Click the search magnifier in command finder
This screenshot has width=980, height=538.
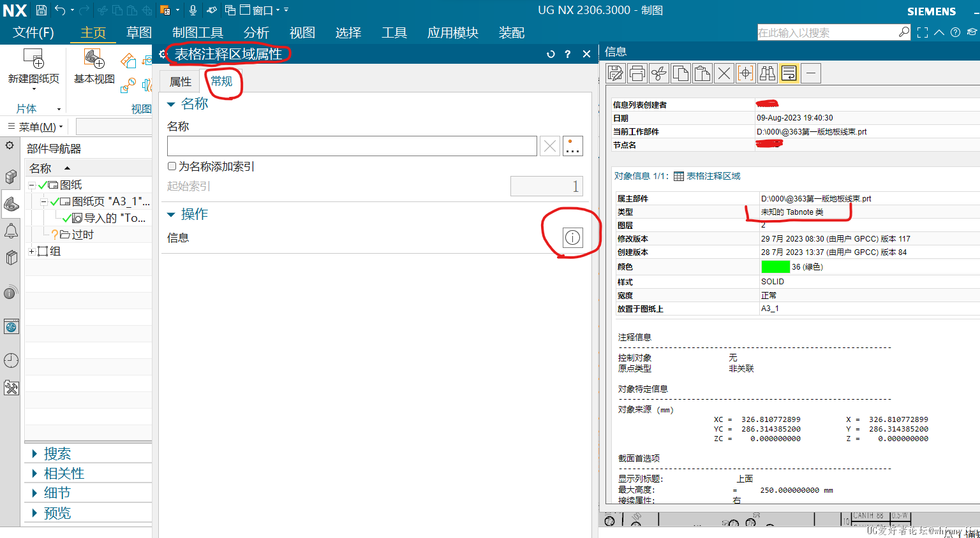[904, 32]
